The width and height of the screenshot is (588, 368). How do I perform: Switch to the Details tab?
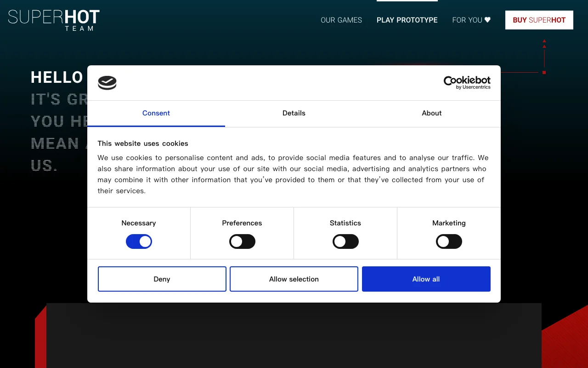(294, 113)
